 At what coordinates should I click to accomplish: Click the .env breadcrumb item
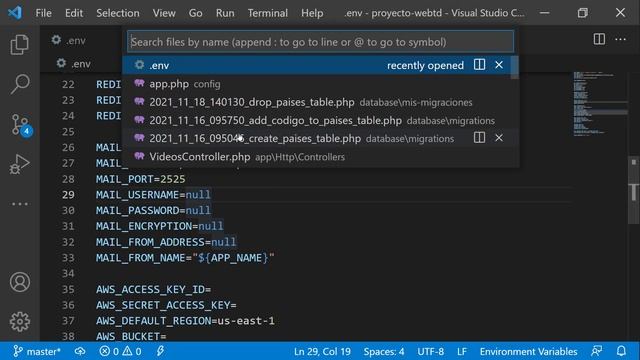74,64
